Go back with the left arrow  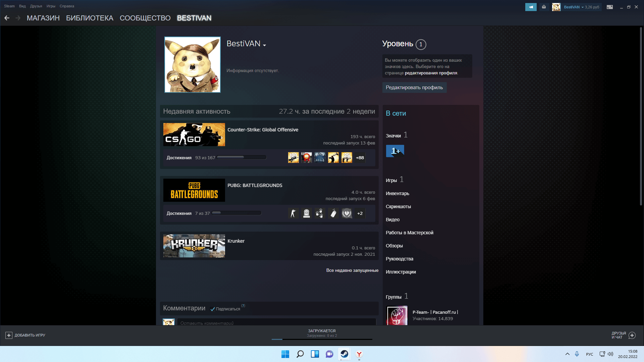(x=7, y=18)
